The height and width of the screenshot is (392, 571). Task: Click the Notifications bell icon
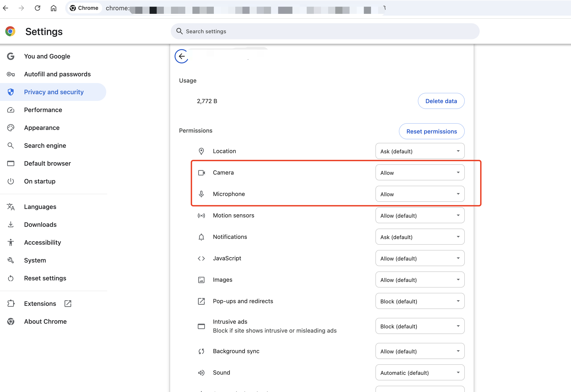click(x=201, y=237)
